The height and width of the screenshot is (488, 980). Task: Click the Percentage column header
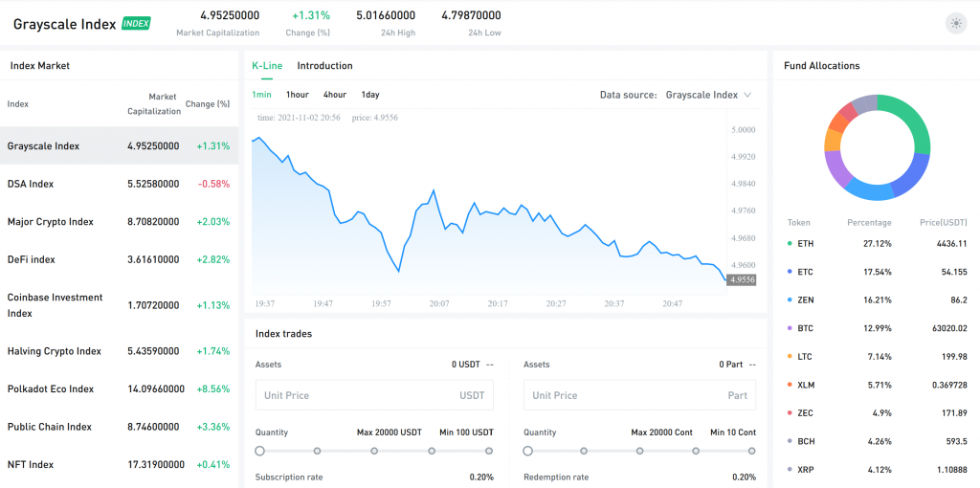click(869, 222)
